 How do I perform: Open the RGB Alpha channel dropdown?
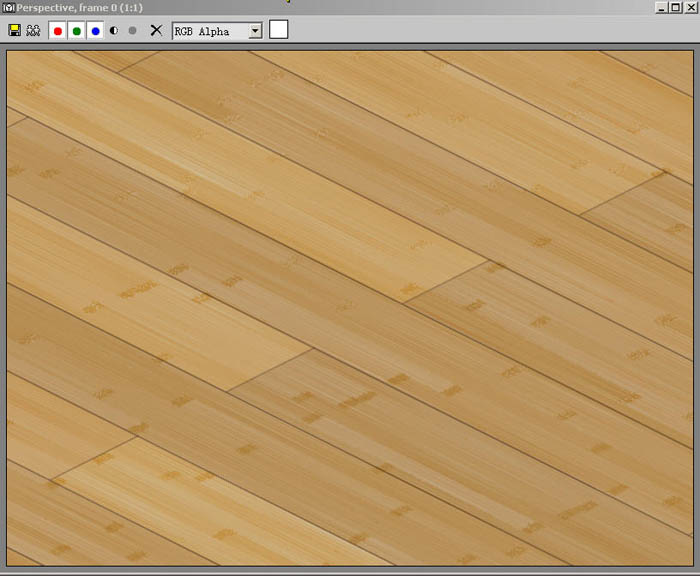[x=217, y=31]
